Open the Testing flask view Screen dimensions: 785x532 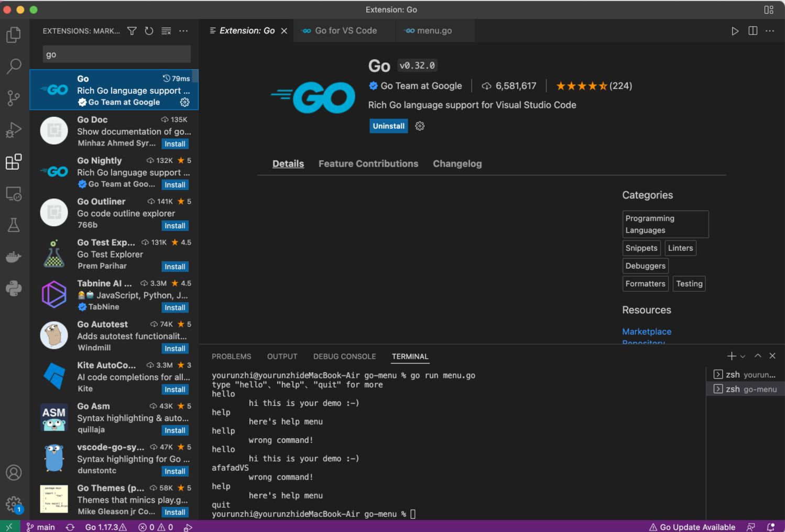click(x=14, y=225)
